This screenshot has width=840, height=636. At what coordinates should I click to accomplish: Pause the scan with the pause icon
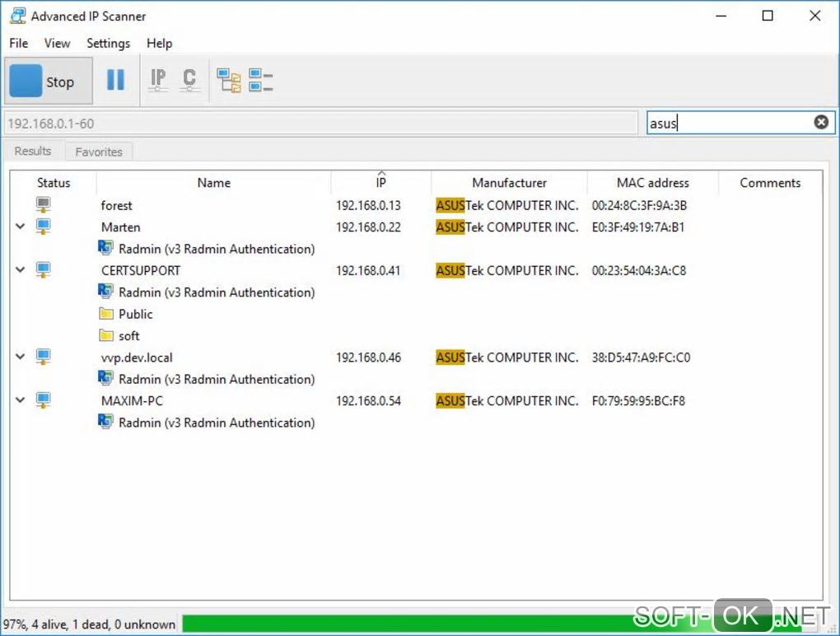click(x=116, y=80)
